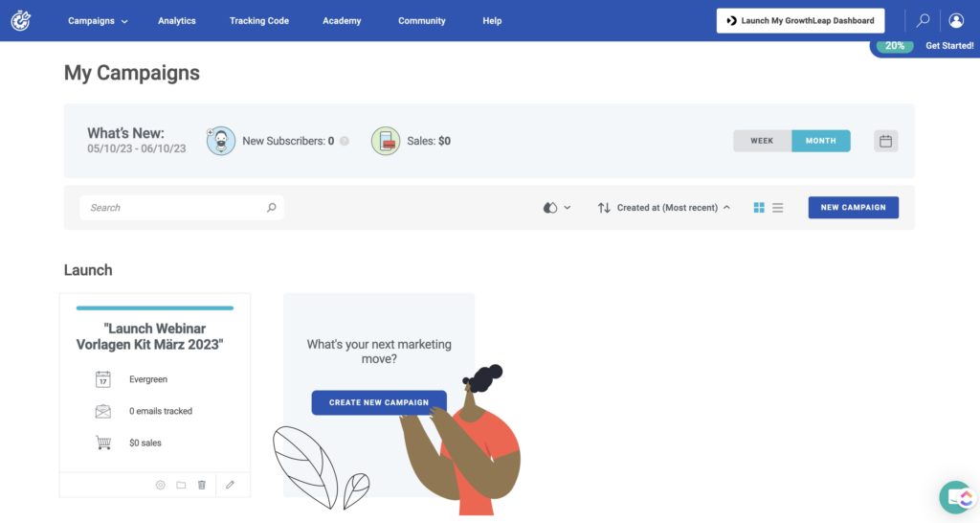Open the Launch Webinar Vorlagen Kit März 2023 campaign

coord(149,336)
